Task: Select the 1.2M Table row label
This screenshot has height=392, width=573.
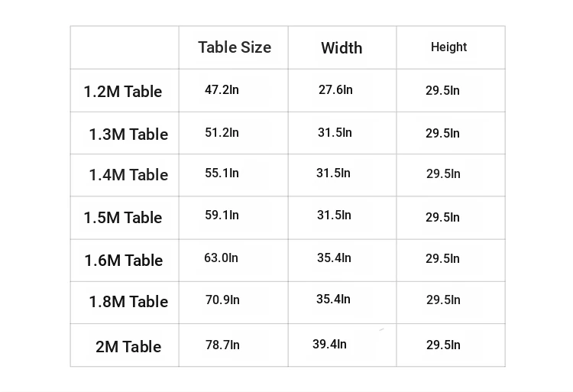Action: tap(123, 92)
